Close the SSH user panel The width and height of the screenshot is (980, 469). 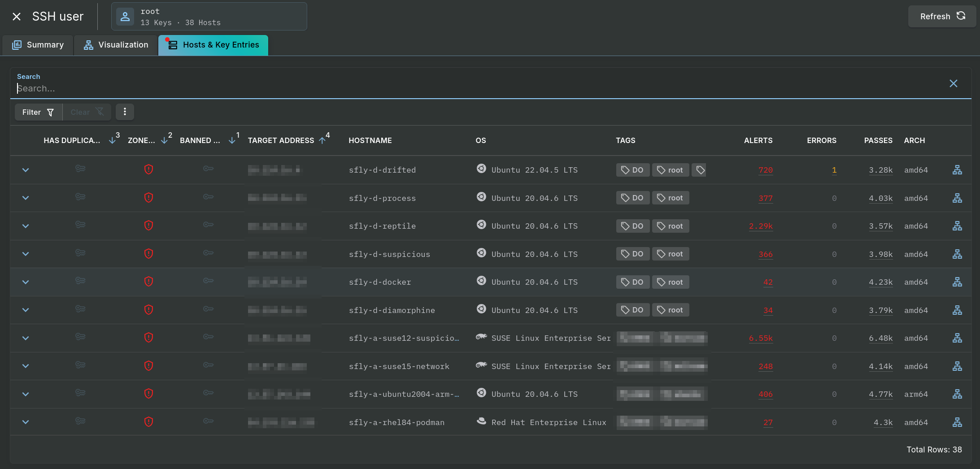click(17, 17)
